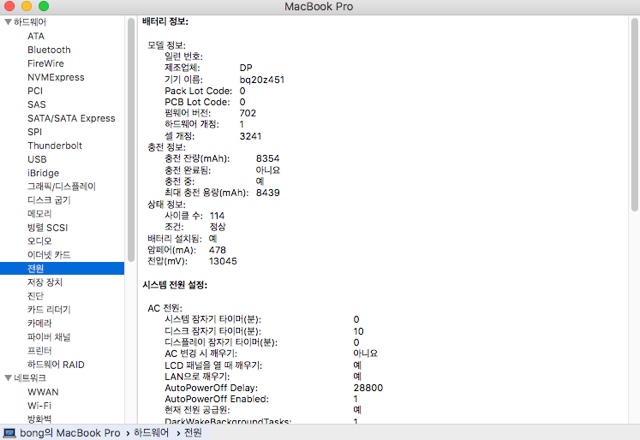This screenshot has width=640, height=440.
Task: Choose Wi-Fi under 네트워크
Action: [x=40, y=406]
